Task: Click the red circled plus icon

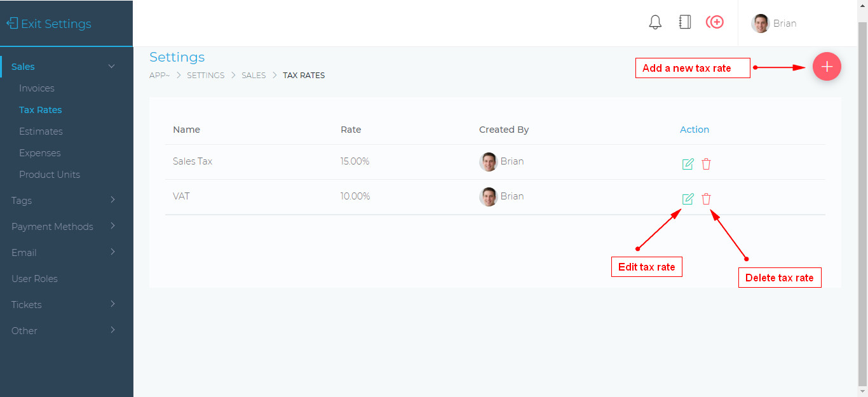Action: 715,23
